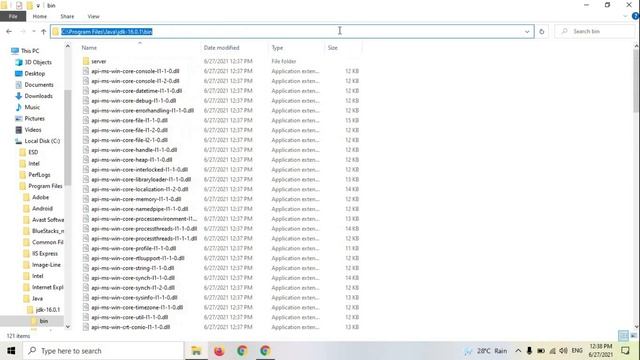
Task: Select jdk-16.0.1 folder in tree
Action: pos(47,309)
